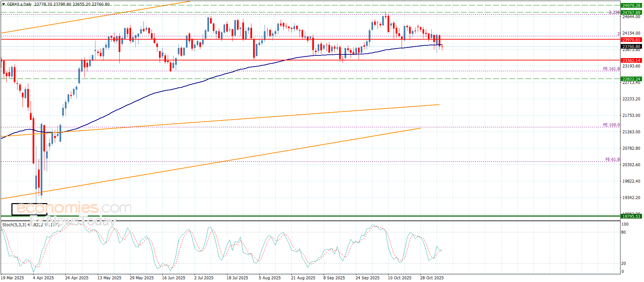Select the green 18795.53 price tag

pos(631,216)
